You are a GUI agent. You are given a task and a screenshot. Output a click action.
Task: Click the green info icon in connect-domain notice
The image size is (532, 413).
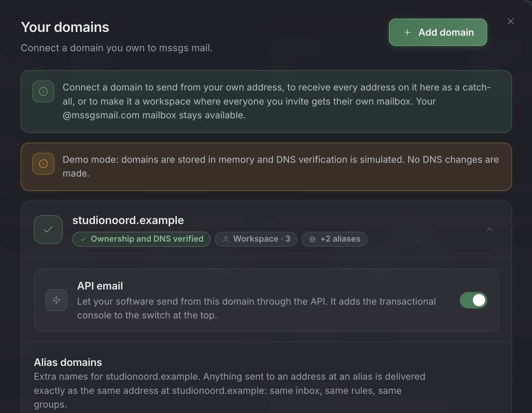[43, 91]
